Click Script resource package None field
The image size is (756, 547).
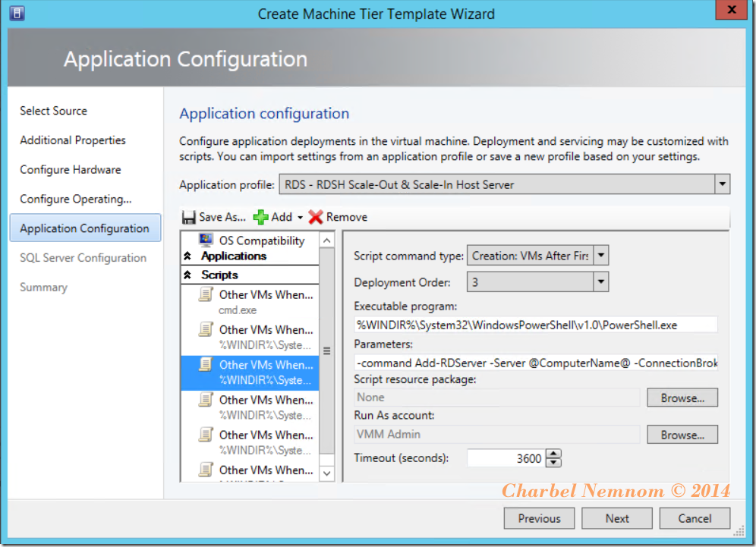coord(497,398)
